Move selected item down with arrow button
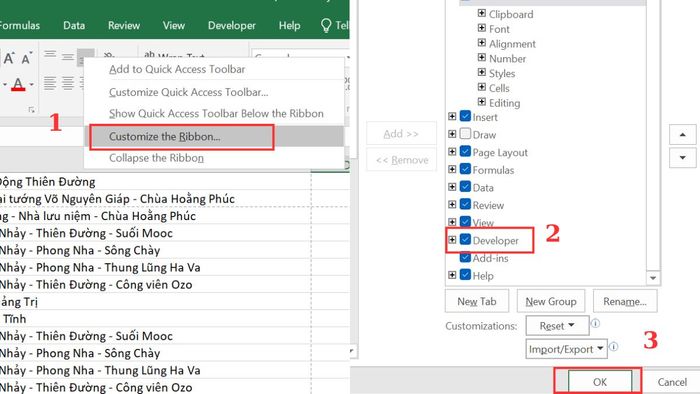The image size is (700, 394). [x=682, y=158]
